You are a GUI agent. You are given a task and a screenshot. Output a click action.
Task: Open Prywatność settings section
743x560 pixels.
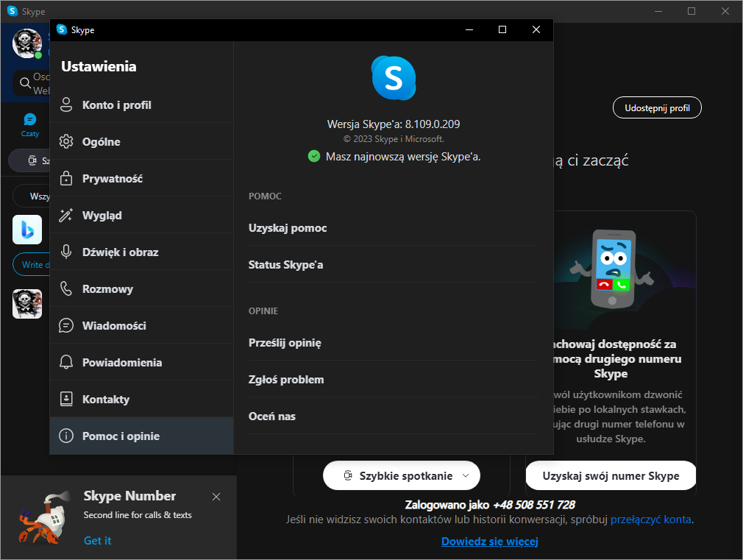tap(141, 178)
